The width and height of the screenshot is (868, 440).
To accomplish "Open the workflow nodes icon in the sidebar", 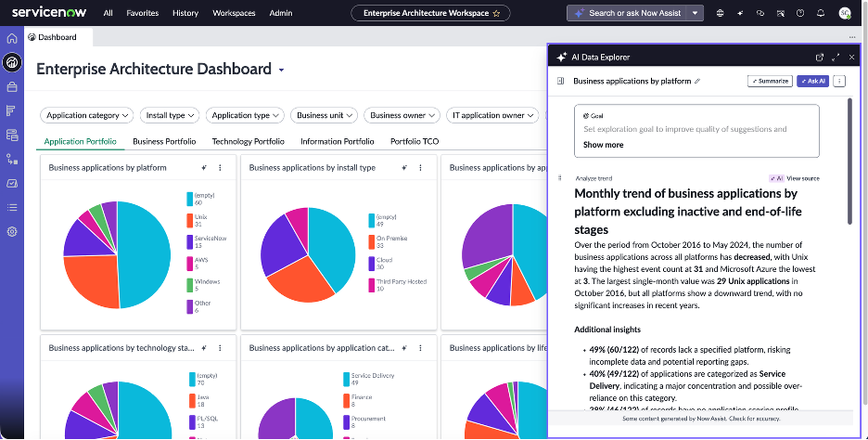I will click(x=12, y=159).
